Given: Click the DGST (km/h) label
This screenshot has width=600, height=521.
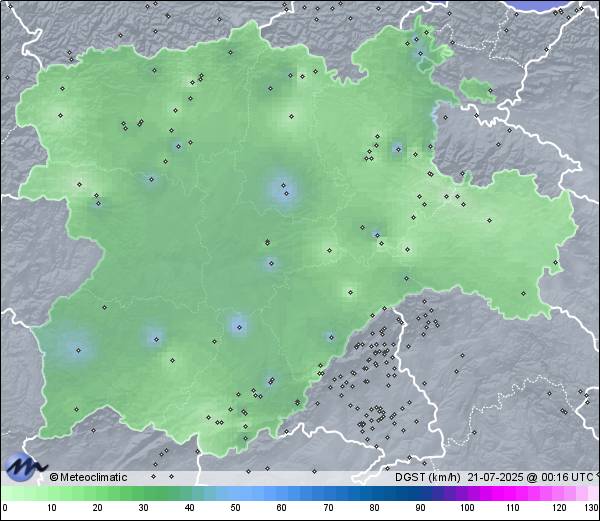Looking at the screenshot, I should click(x=427, y=477).
